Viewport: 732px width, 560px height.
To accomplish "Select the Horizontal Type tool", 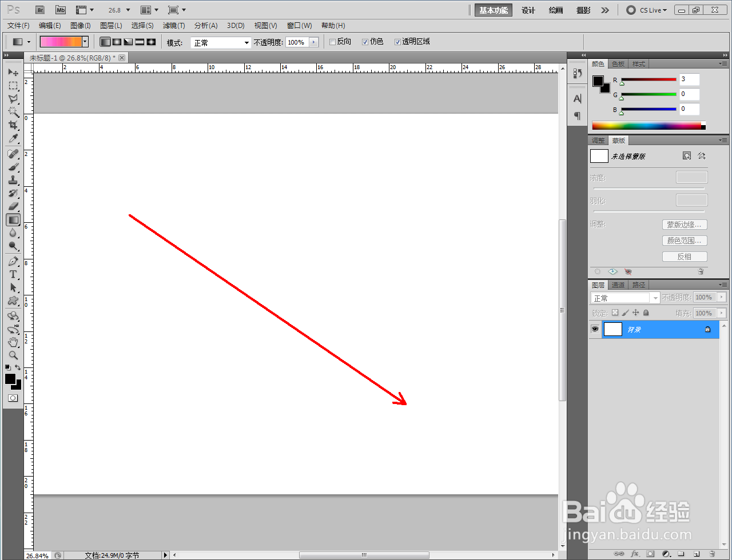I will pyautogui.click(x=13, y=275).
